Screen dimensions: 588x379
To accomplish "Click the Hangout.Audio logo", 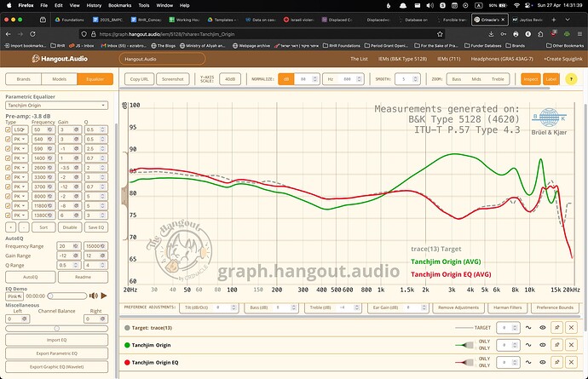I will tap(60, 59).
